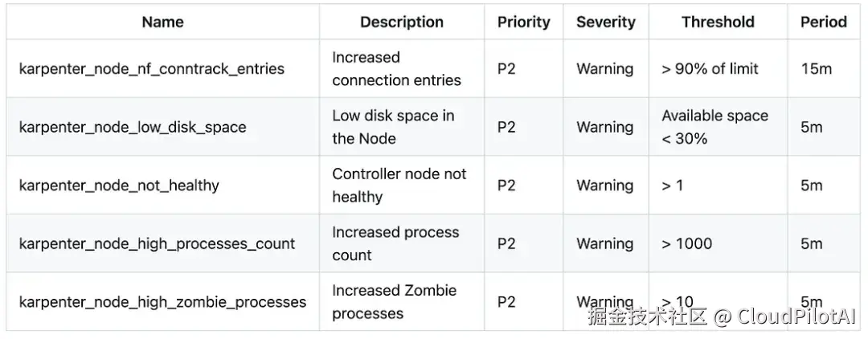Select karpenter_node_high_zombie_processes cell
The height and width of the screenshot is (339, 868).
point(162,302)
